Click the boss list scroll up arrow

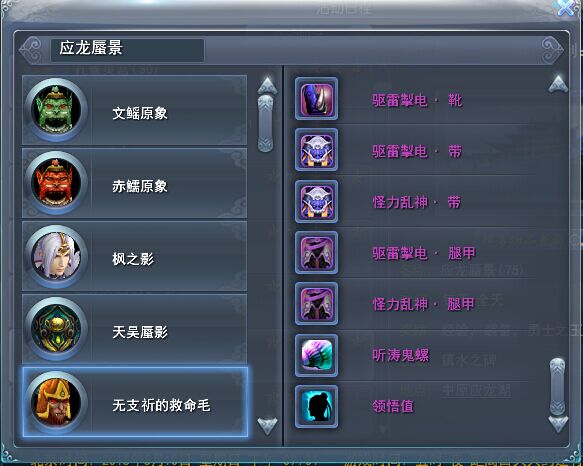(x=267, y=86)
